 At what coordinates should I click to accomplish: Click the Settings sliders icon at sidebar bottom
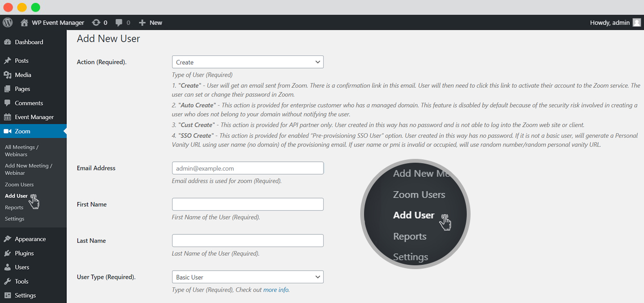7,295
